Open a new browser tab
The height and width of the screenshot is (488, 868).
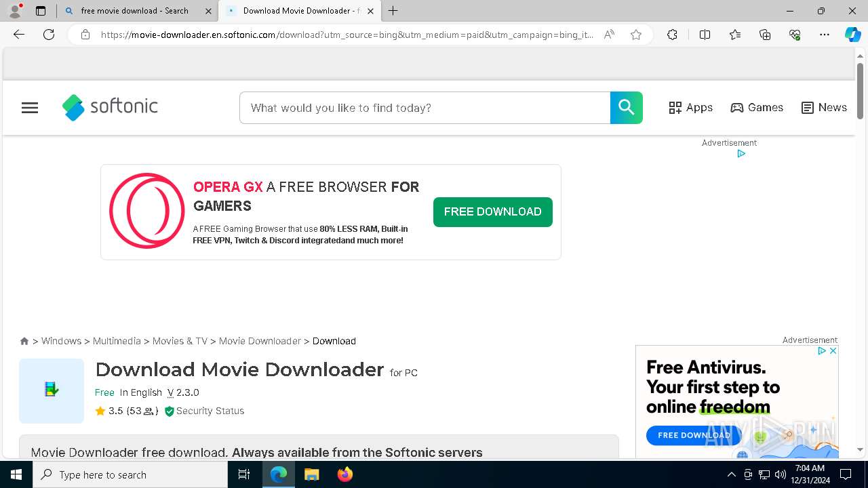tap(393, 11)
